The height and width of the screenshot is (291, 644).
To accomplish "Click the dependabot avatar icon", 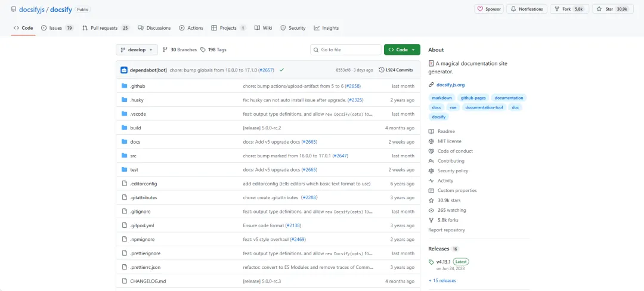I will click(124, 70).
